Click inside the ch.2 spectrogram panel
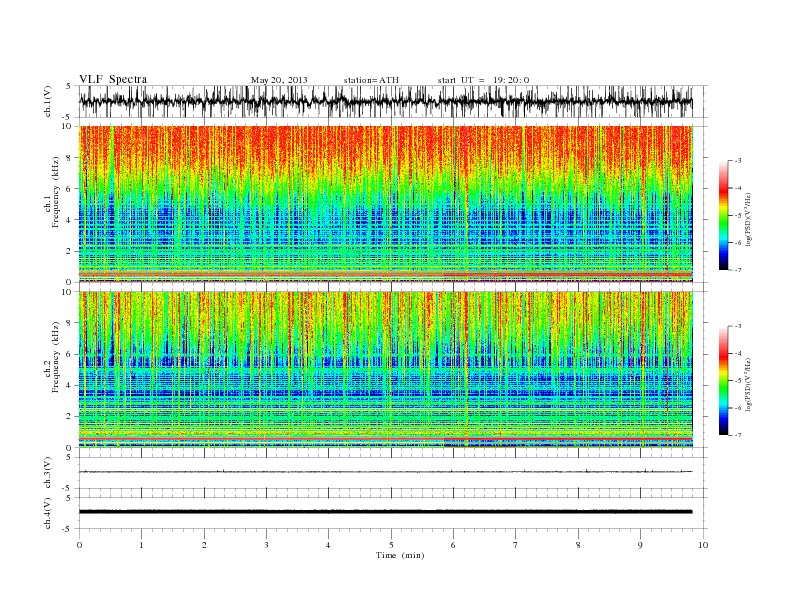The height and width of the screenshot is (612, 792). click(385, 369)
